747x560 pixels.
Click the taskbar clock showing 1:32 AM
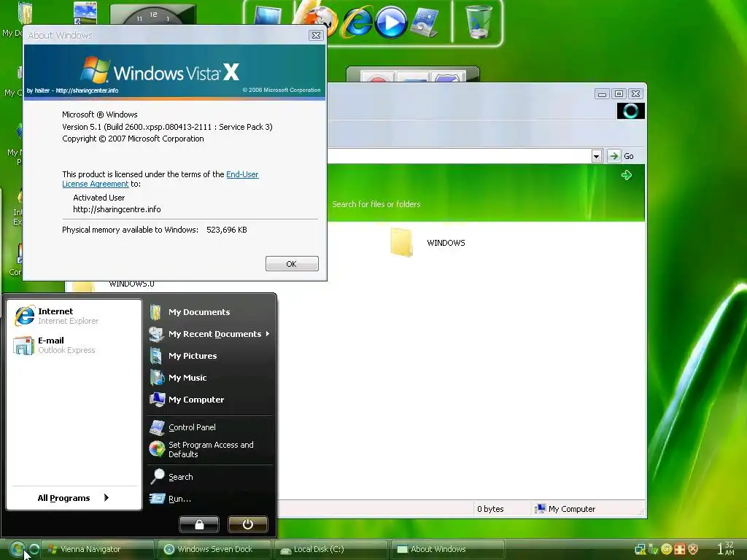pos(726,548)
